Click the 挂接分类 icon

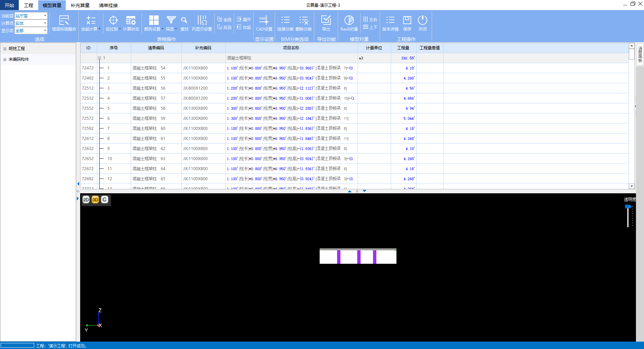click(285, 21)
